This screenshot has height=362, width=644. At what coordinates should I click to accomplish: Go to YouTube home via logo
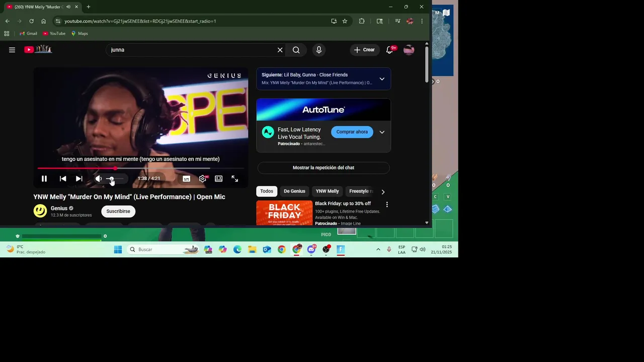pos(38,49)
